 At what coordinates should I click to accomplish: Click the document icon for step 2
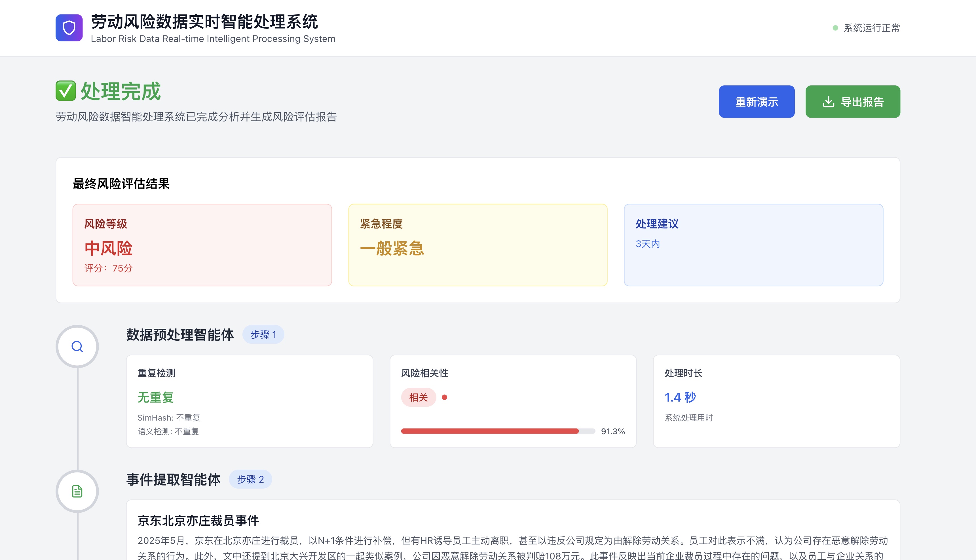(77, 491)
